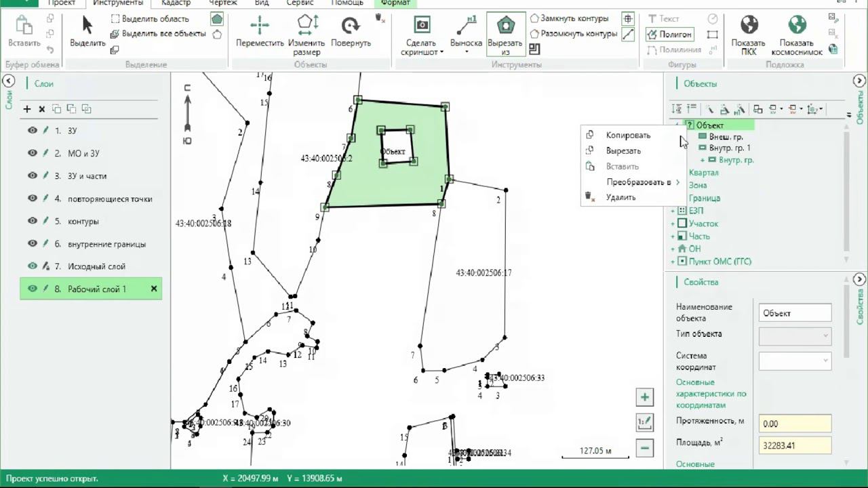Choose Вырезать from context menu
The width and height of the screenshot is (868, 488).
point(623,151)
